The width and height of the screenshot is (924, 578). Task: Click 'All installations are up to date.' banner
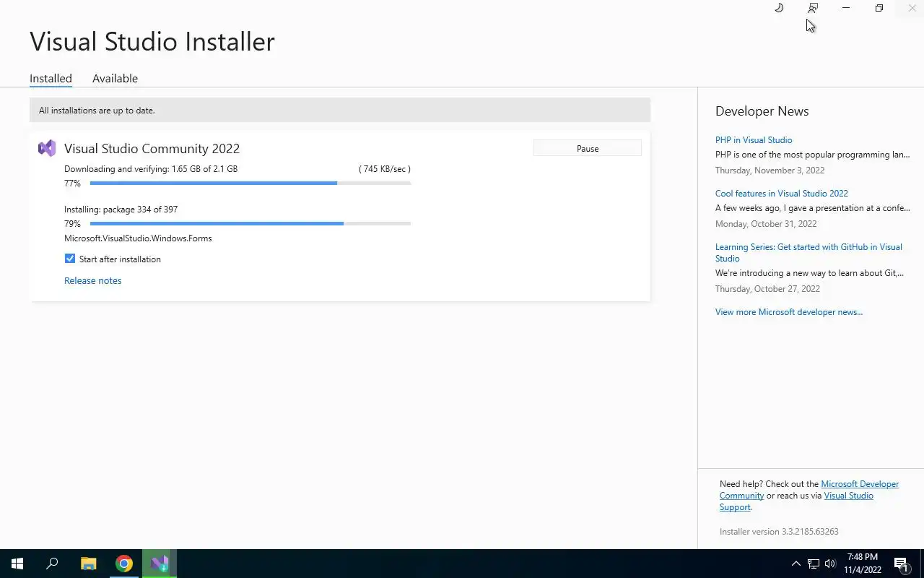coord(340,111)
